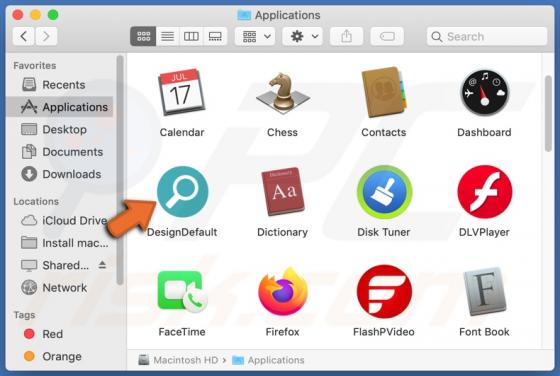This screenshot has height=376, width=560.
Task: Open Desktop in the sidebar
Action: coord(60,129)
